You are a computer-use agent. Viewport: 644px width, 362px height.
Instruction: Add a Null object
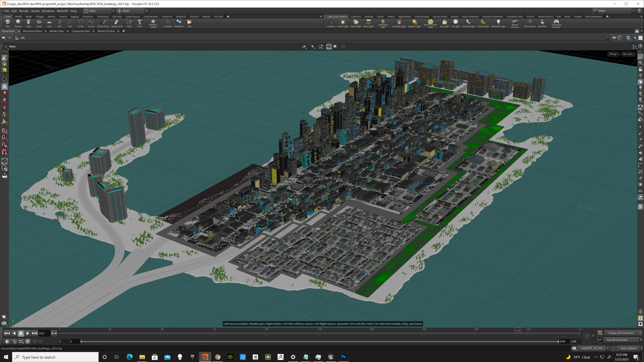(60, 23)
